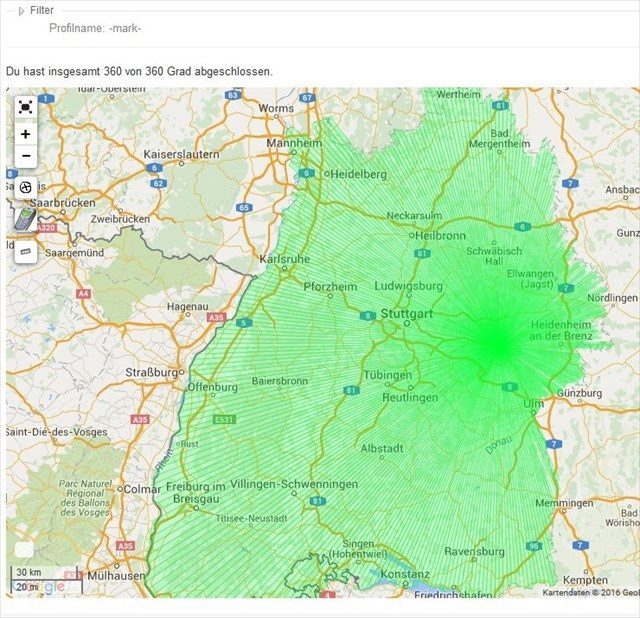The height and width of the screenshot is (618, 640).
Task: Click the Kaiserslautern city label
Action: 181,154
